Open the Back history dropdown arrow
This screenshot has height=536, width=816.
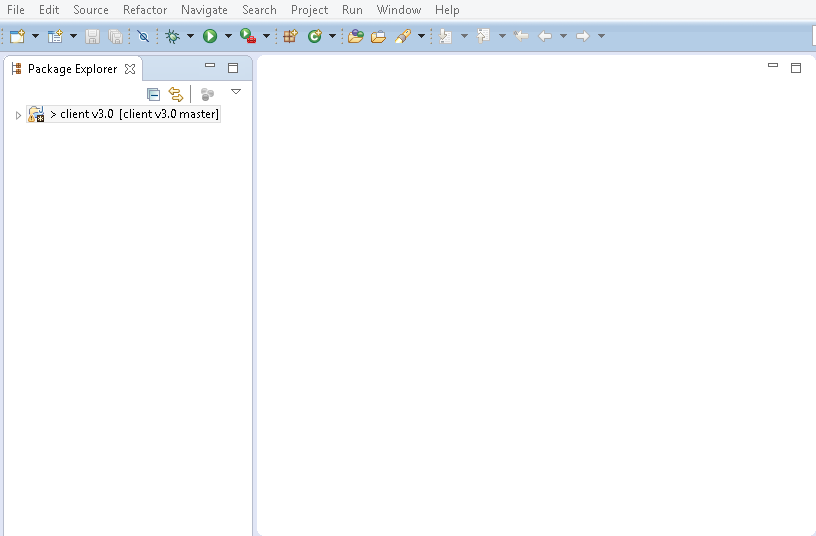pos(563,36)
